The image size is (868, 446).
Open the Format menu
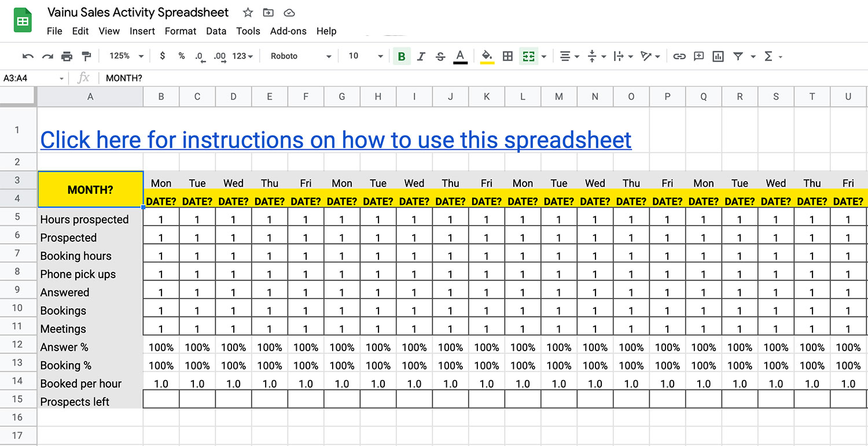181,31
